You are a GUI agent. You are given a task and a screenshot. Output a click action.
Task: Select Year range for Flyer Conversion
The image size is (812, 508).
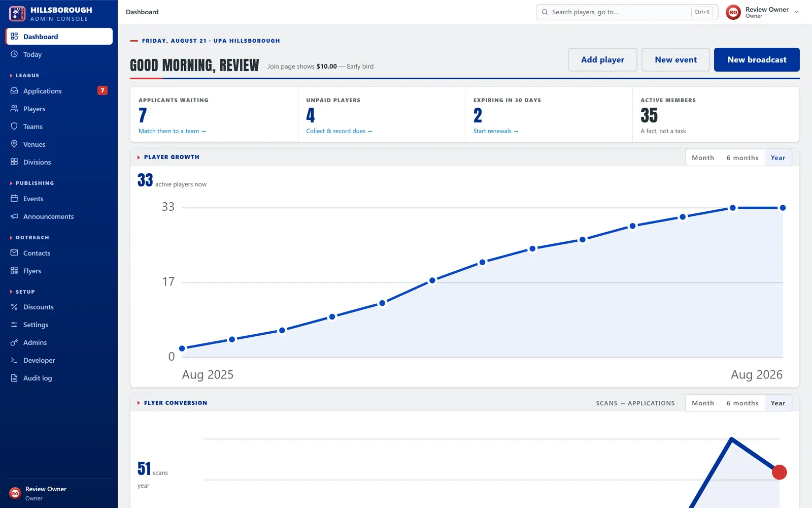[778, 403]
